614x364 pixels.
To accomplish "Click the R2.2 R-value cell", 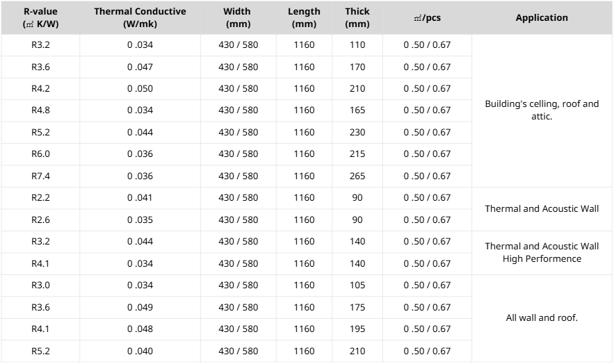I will click(x=40, y=198).
